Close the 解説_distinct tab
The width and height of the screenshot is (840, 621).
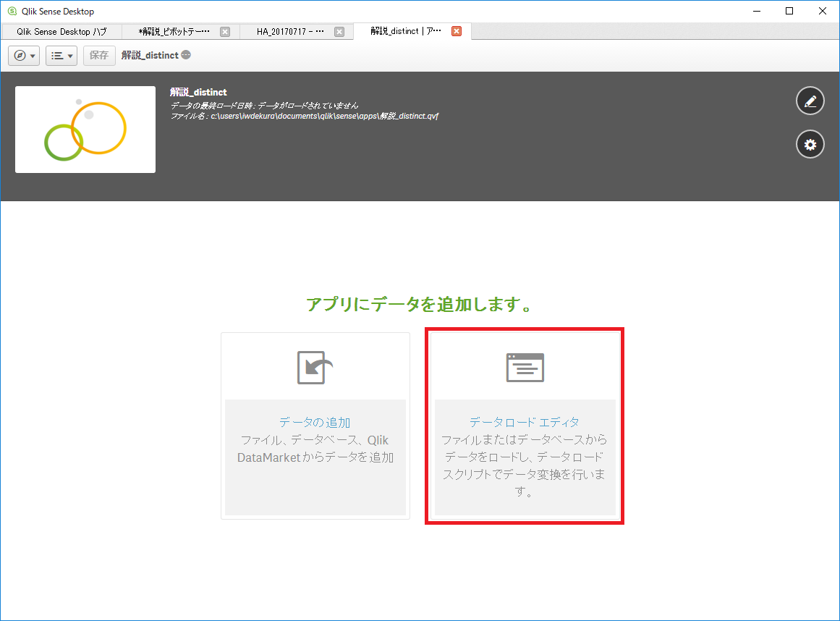[457, 31]
